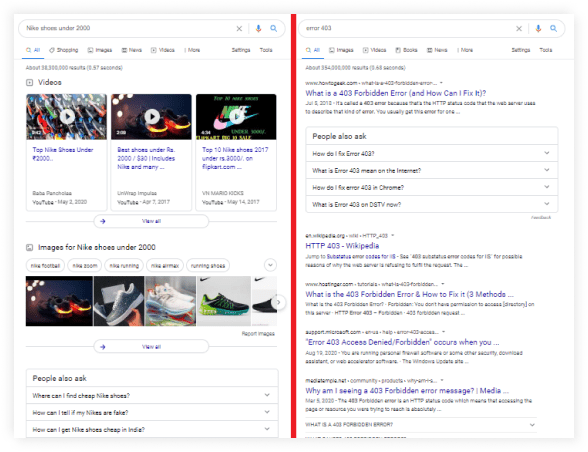The height and width of the screenshot is (452, 588).
Task: Open 'Top 10 Nike shoes 2017' video link
Action: 235,158
